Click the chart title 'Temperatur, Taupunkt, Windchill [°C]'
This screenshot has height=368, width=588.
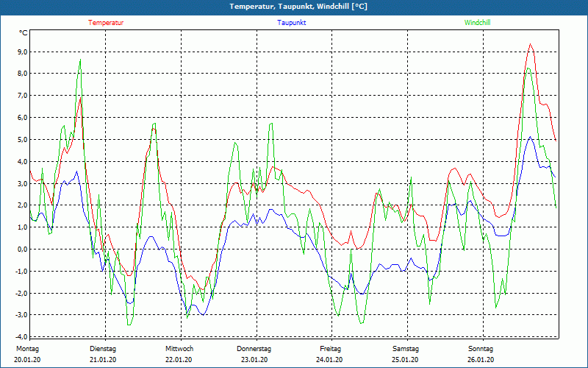pos(298,7)
